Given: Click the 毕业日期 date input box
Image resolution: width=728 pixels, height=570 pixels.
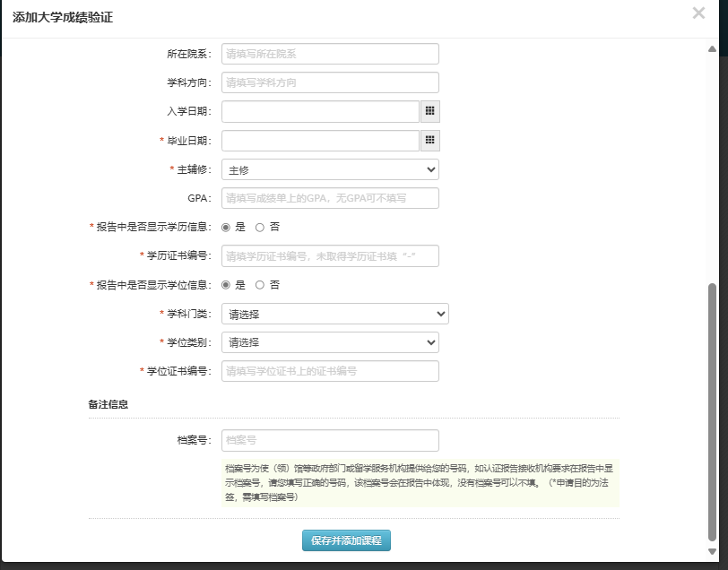Looking at the screenshot, I should pos(320,141).
